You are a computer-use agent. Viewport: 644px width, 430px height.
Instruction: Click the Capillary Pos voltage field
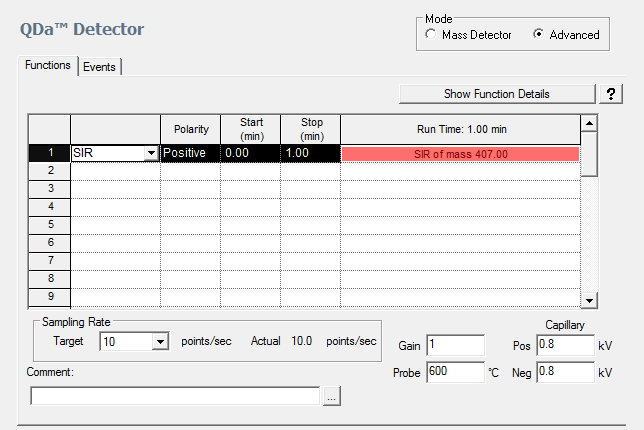pyautogui.click(x=566, y=345)
